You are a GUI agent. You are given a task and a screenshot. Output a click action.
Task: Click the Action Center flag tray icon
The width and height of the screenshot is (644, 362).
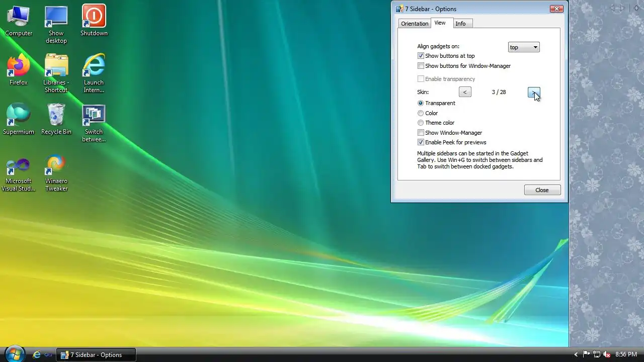(587, 354)
